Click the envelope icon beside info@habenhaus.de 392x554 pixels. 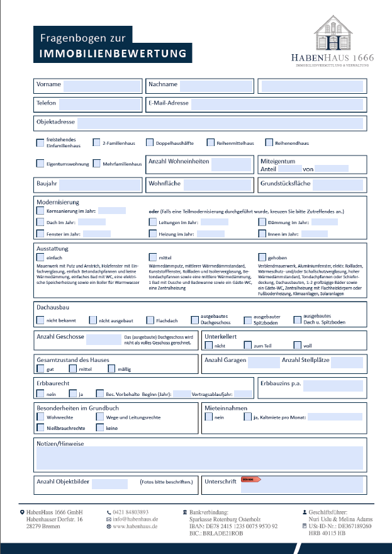[109, 519]
